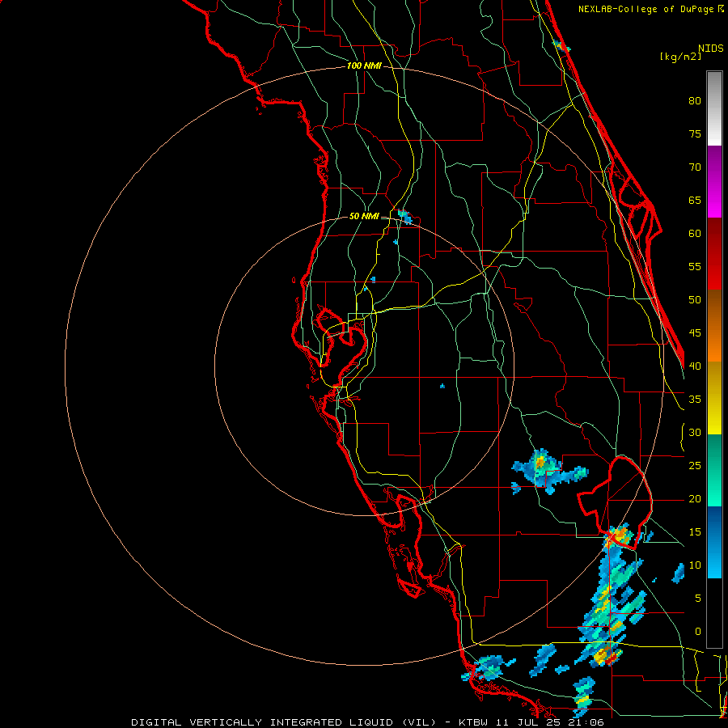The height and width of the screenshot is (728, 728).
Task: Click the 10 value on the color scale
Action: coord(695,565)
